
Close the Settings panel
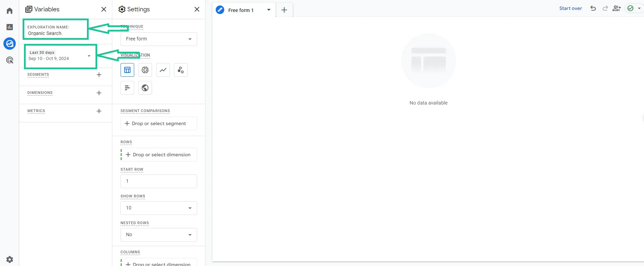(x=197, y=9)
